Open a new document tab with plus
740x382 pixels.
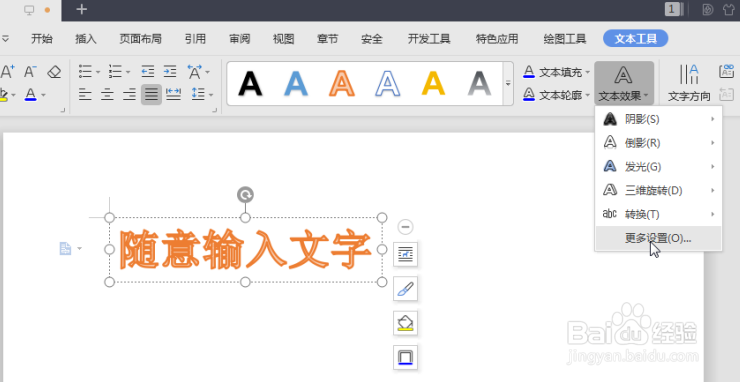coord(82,9)
